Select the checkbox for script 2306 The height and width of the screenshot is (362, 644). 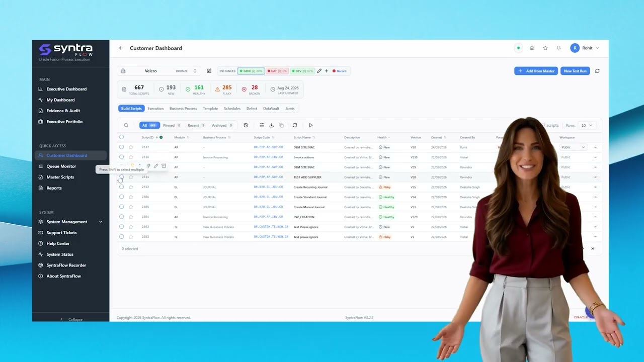click(x=121, y=197)
